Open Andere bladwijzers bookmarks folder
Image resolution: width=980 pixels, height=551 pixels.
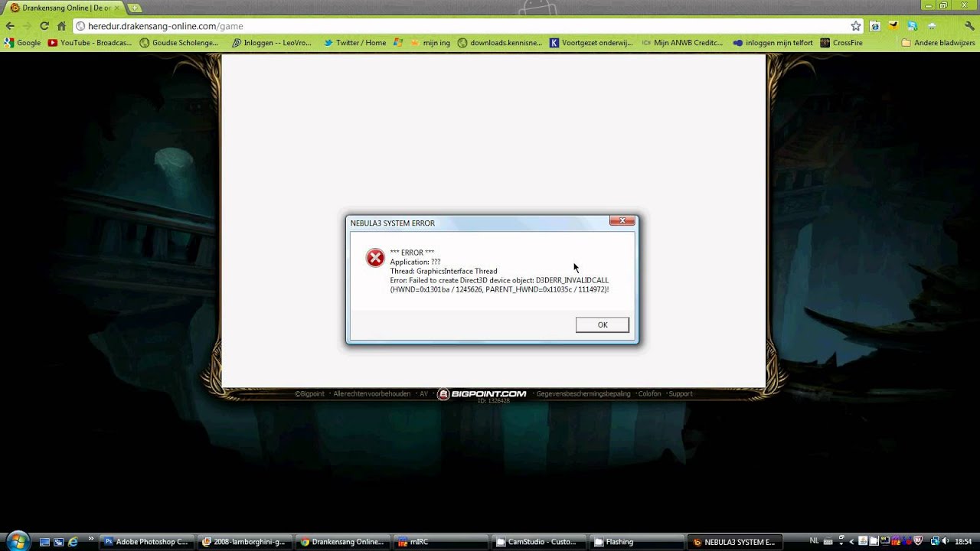938,43
